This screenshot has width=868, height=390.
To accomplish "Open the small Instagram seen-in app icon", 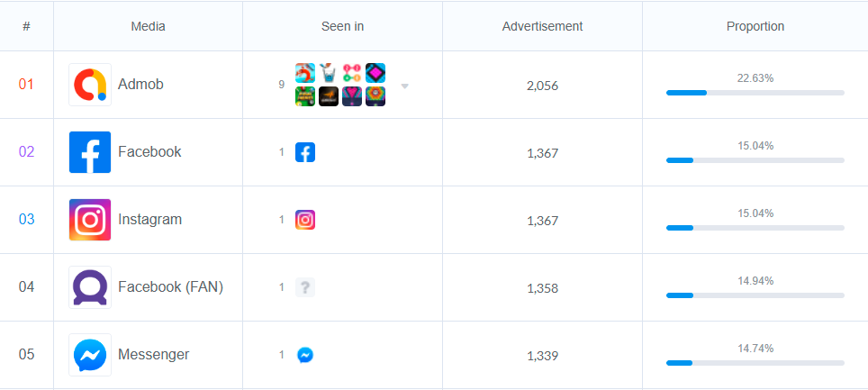I will point(305,220).
